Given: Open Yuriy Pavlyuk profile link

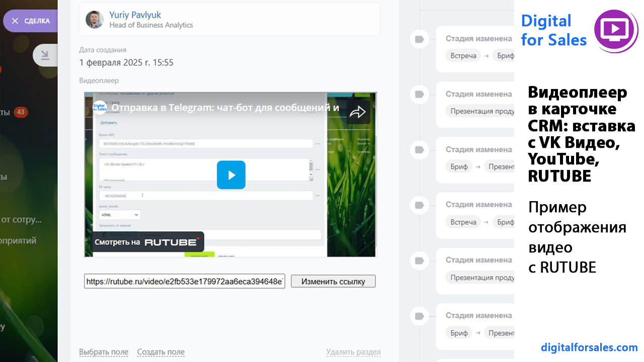Looking at the screenshot, I should click(135, 15).
